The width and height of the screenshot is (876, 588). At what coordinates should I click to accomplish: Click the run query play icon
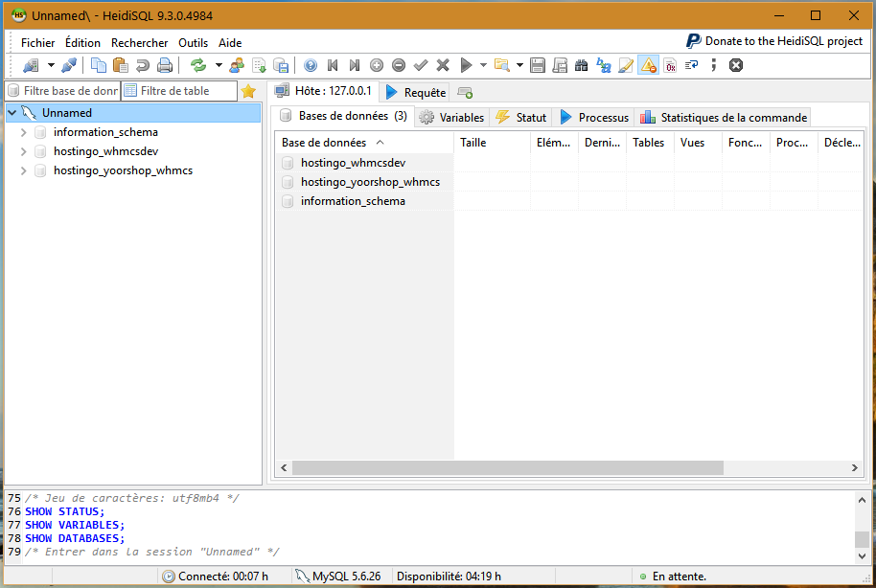[466, 65]
